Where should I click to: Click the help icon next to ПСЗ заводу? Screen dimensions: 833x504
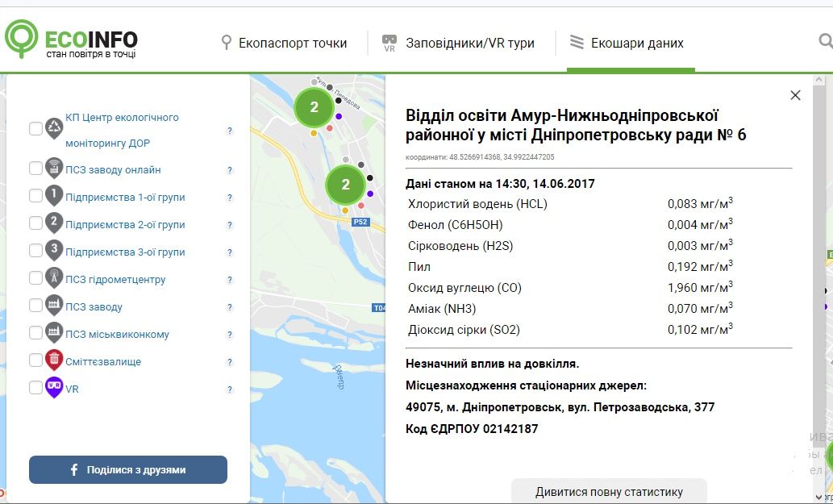(x=230, y=306)
